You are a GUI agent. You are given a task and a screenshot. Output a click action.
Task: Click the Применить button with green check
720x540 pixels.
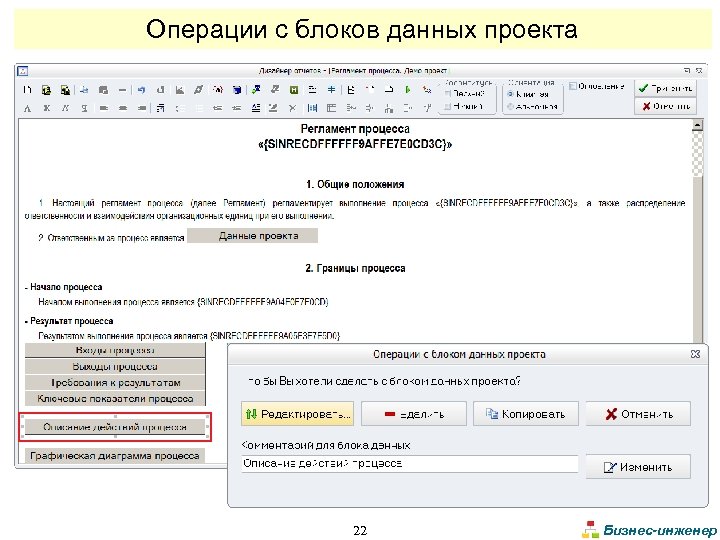[x=665, y=88]
